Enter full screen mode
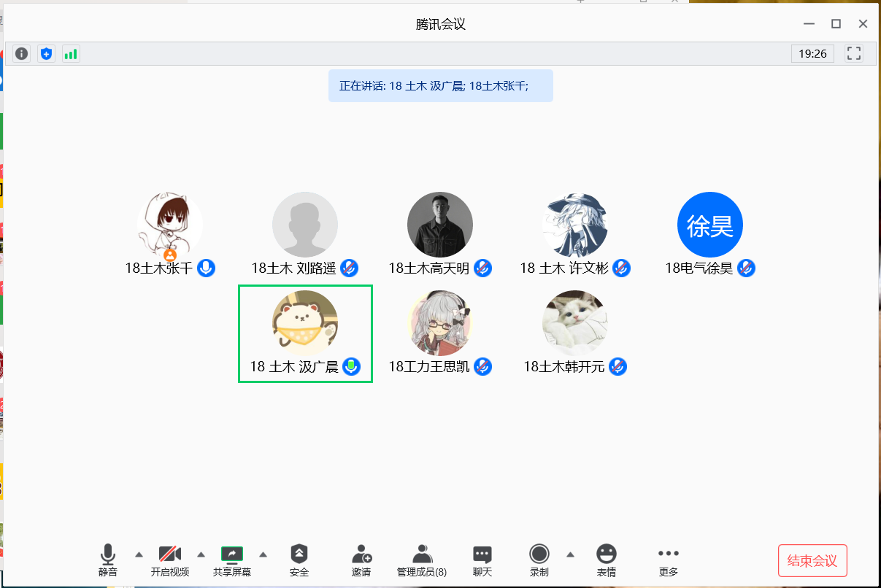Image resolution: width=881 pixels, height=588 pixels. pyautogui.click(x=854, y=53)
